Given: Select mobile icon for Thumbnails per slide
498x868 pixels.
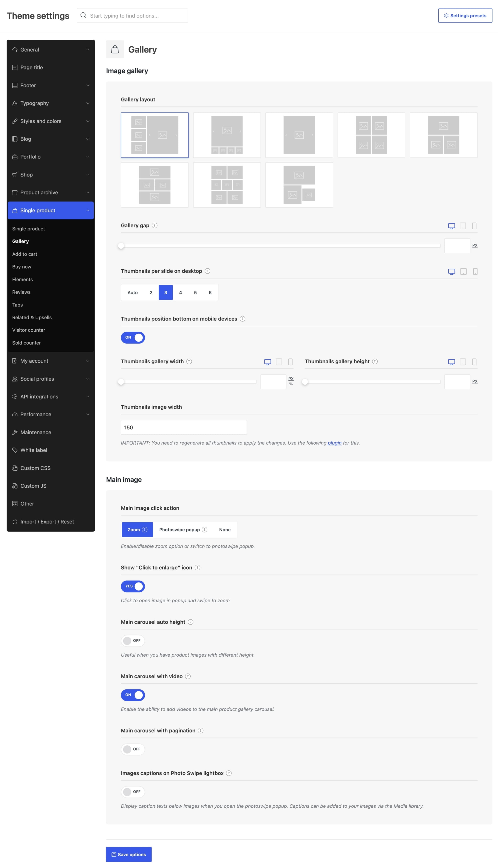Looking at the screenshot, I should click(476, 272).
